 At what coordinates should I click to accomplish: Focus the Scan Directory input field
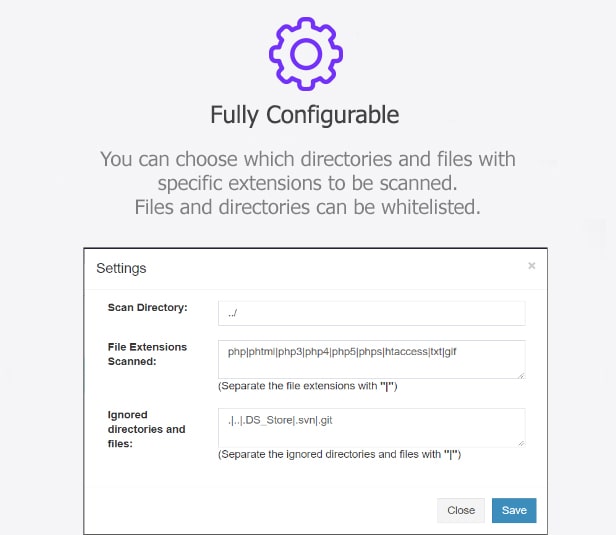(x=371, y=312)
